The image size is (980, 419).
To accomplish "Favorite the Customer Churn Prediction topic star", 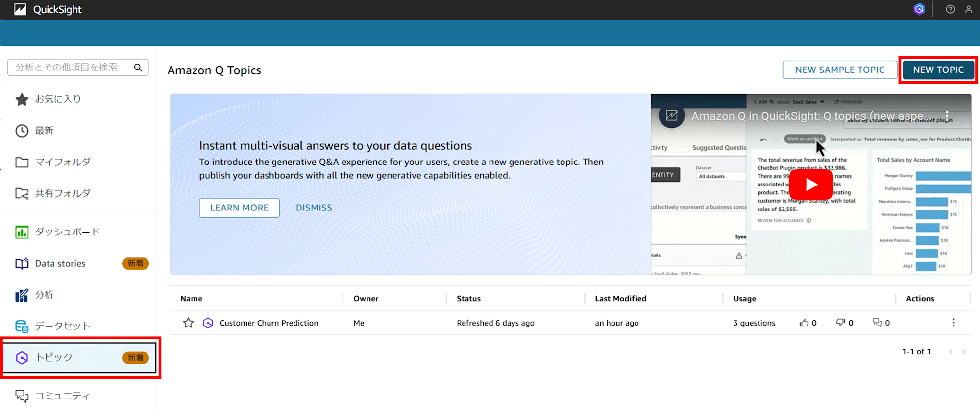I will 188,323.
